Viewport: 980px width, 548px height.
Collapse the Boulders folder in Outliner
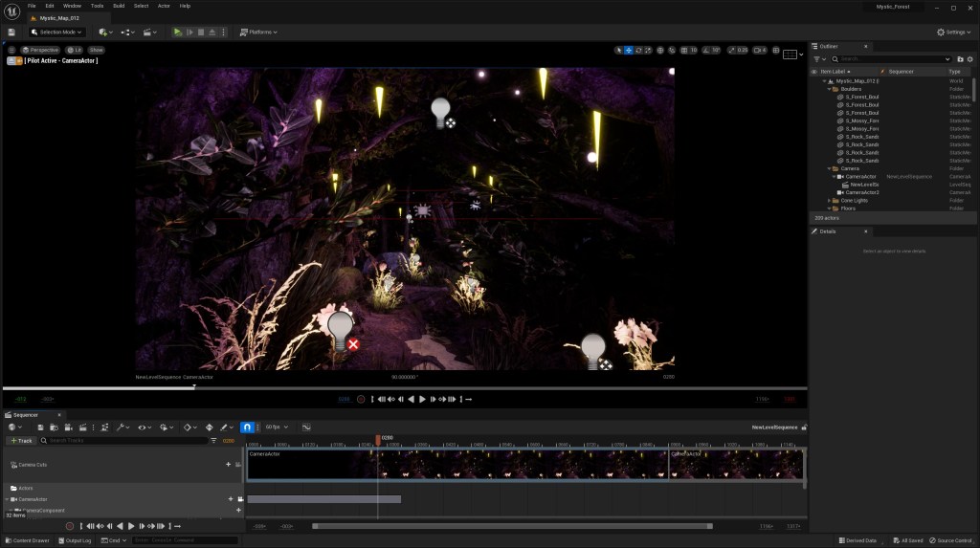tap(829, 89)
